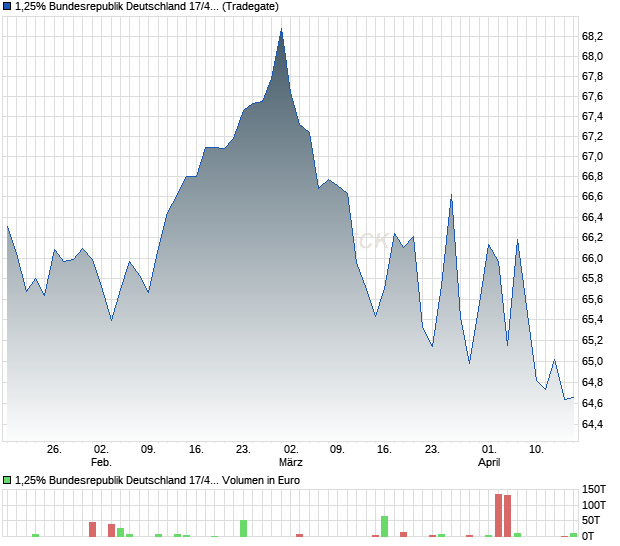
Task: Click the 150T label on the volume axis
Action: click(x=594, y=489)
